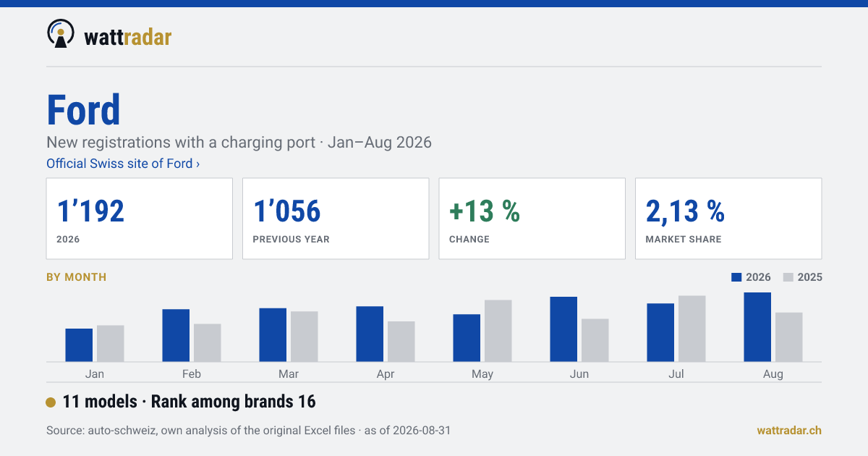Click the wattradar radar logo icon
Image resolution: width=868 pixels, height=456 pixels.
tap(60, 33)
